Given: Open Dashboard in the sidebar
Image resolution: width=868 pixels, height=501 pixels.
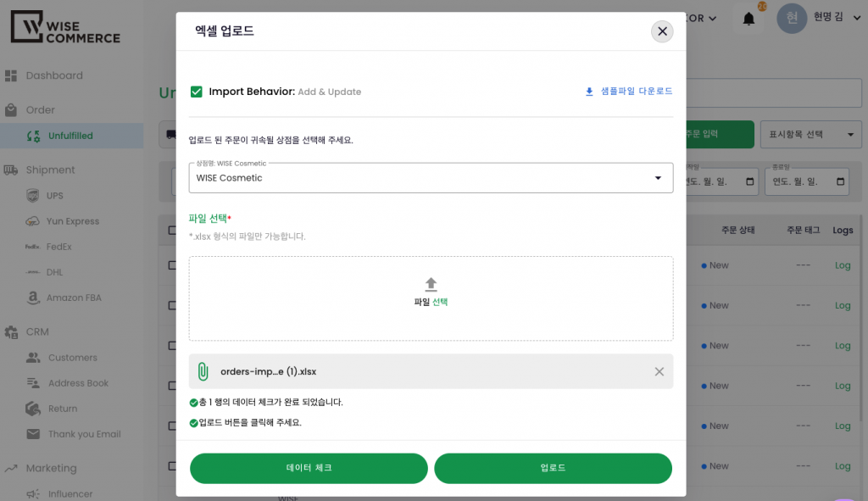Looking at the screenshot, I should pyautogui.click(x=54, y=75).
